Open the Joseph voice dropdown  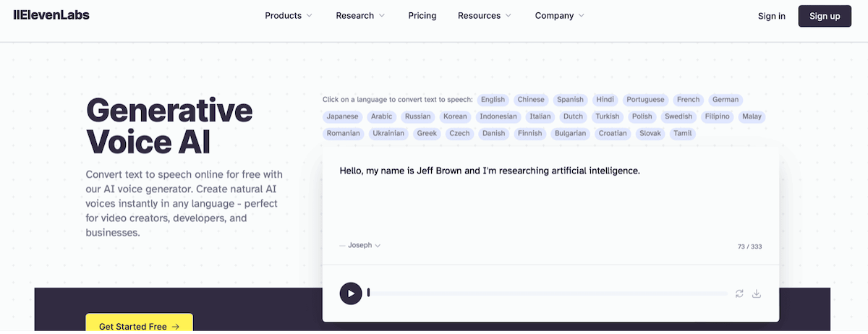(x=360, y=245)
